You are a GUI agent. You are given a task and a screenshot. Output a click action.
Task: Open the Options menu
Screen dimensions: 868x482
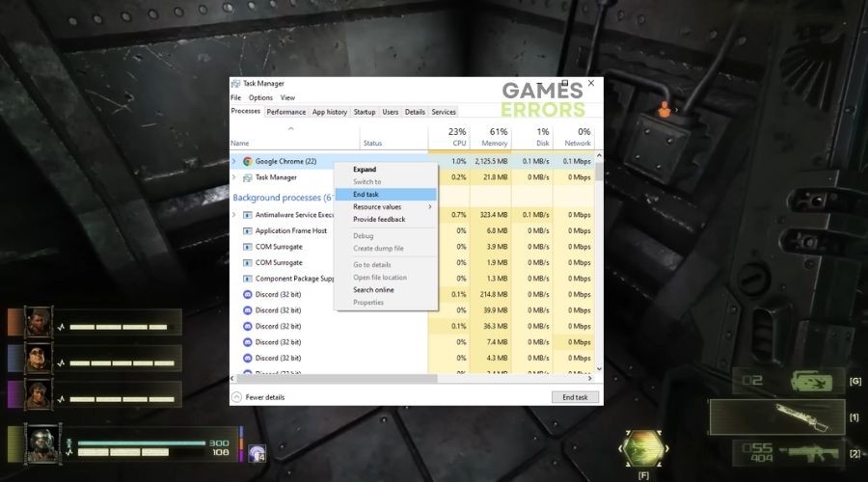tap(260, 98)
